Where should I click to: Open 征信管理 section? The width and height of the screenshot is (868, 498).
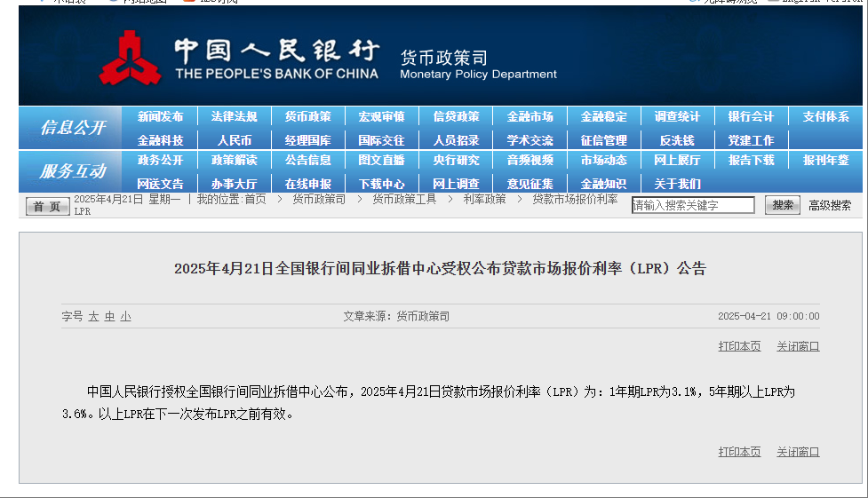coord(603,140)
